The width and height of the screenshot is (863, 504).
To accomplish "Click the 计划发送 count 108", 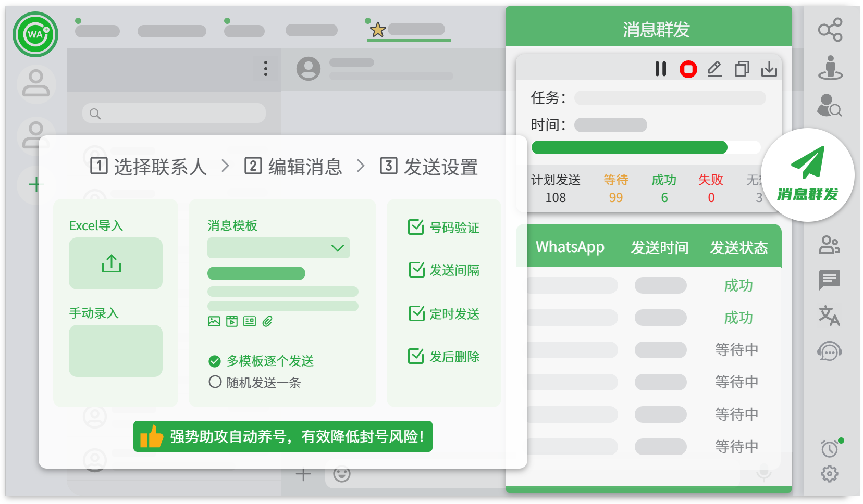I will (x=556, y=198).
